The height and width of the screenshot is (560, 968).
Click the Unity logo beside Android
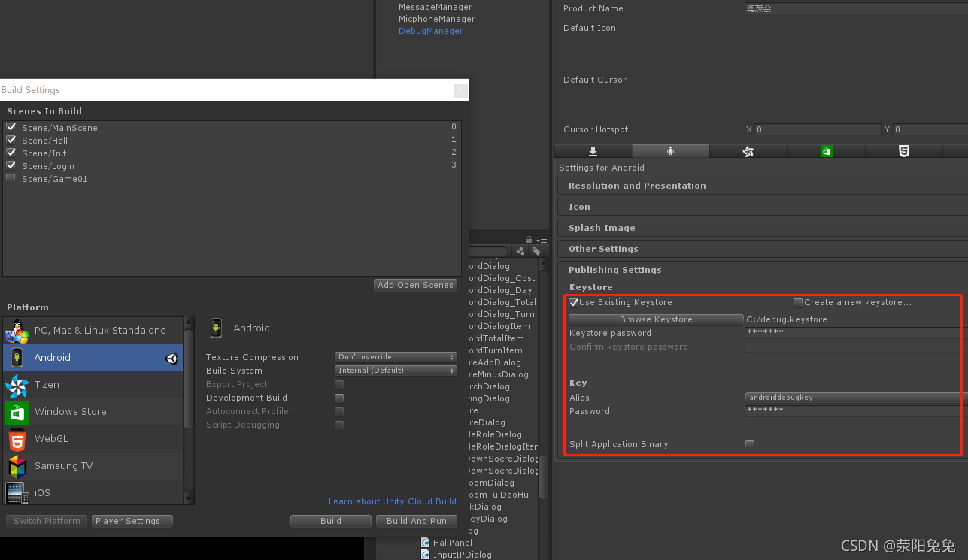click(x=171, y=359)
